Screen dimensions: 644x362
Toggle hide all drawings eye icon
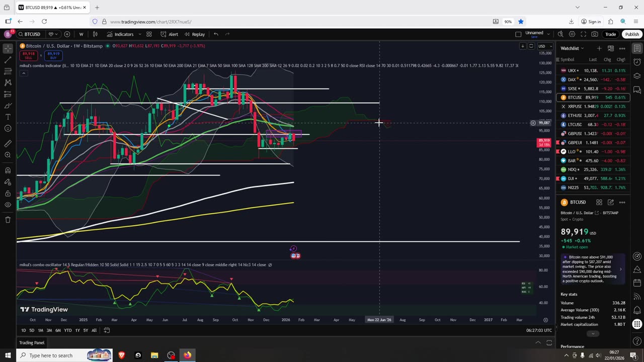click(8, 205)
